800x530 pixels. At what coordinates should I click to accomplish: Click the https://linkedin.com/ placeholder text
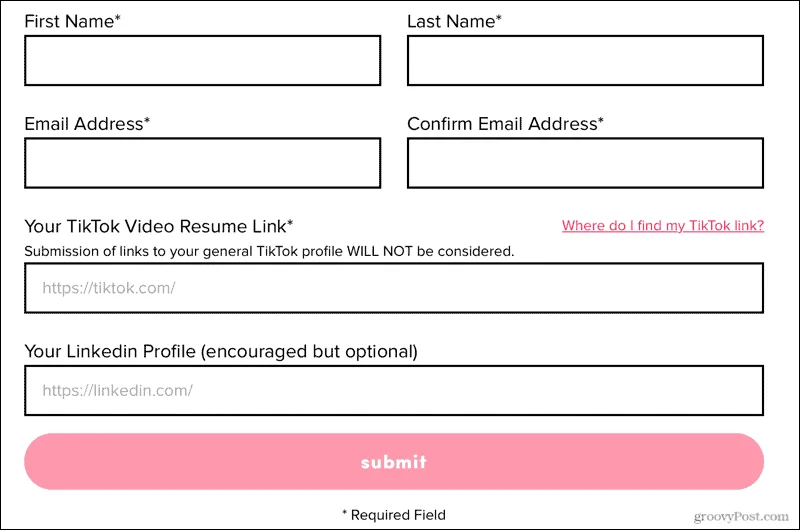[x=117, y=391]
